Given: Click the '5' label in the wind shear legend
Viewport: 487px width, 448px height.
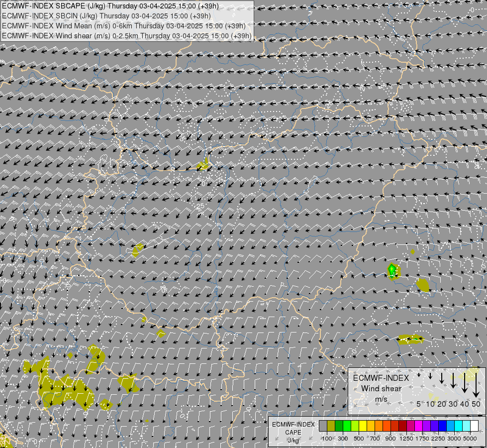Looking at the screenshot, I should [x=419, y=404].
